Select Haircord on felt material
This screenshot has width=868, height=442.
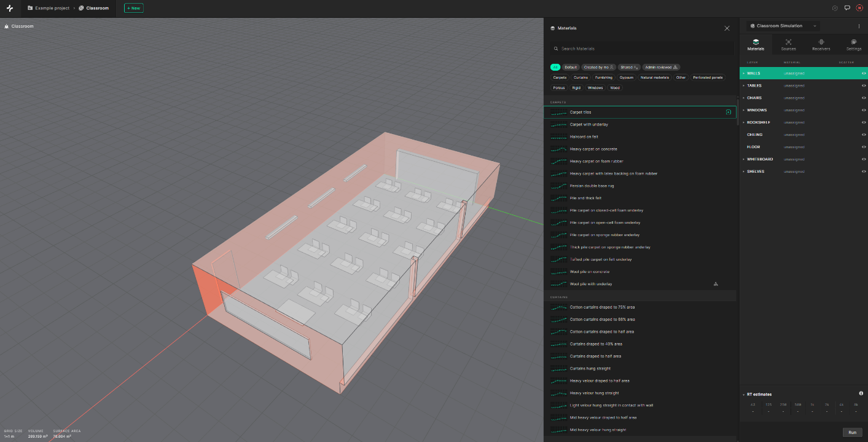click(639, 136)
